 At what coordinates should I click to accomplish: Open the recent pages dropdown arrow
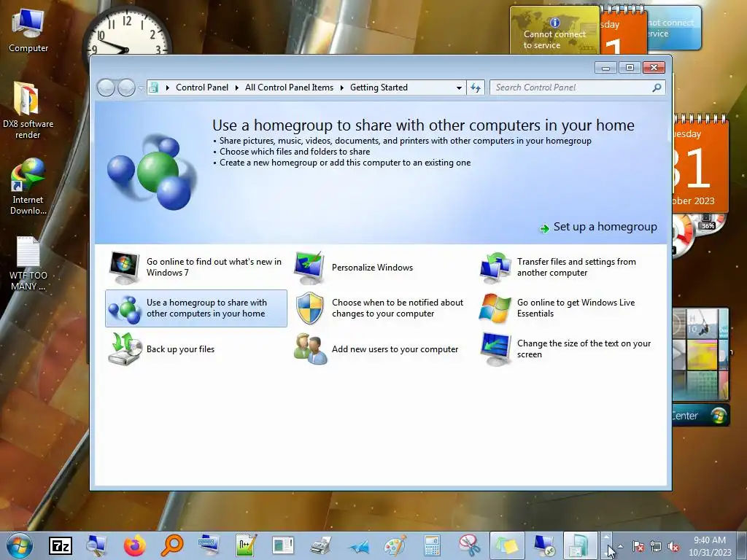click(x=141, y=88)
